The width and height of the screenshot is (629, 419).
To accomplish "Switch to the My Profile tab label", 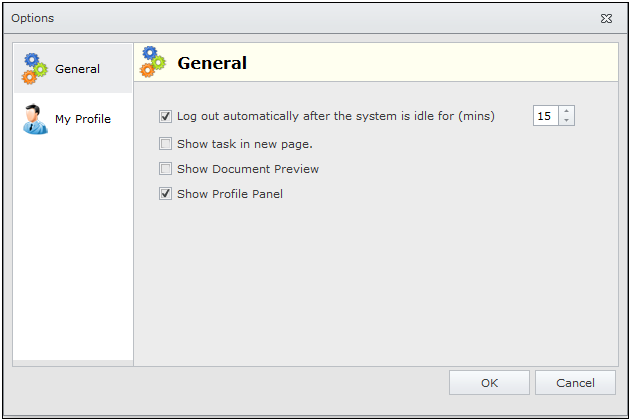I will point(83,119).
